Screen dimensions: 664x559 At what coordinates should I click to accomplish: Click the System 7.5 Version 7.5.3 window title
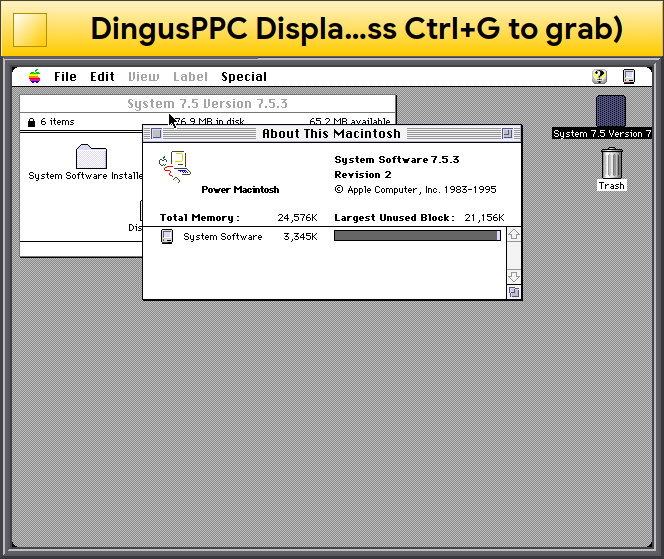coord(208,104)
